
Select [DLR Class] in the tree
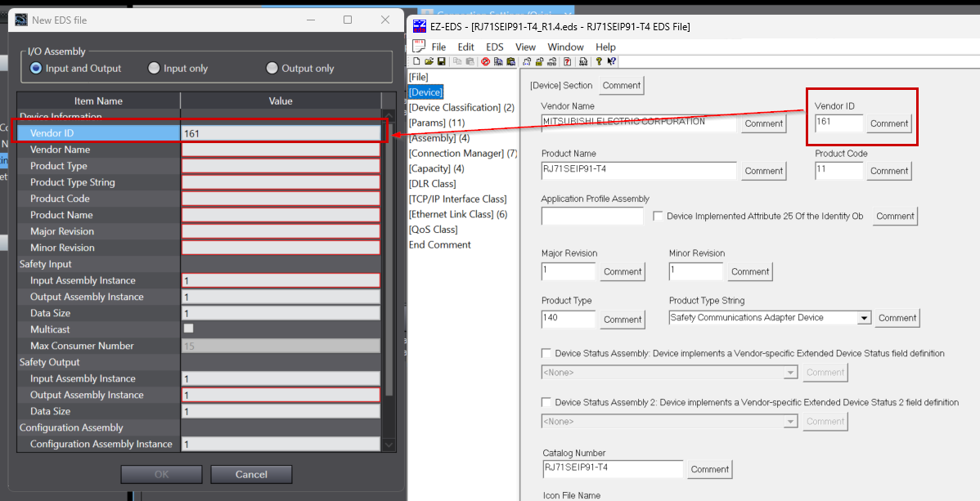[432, 184]
